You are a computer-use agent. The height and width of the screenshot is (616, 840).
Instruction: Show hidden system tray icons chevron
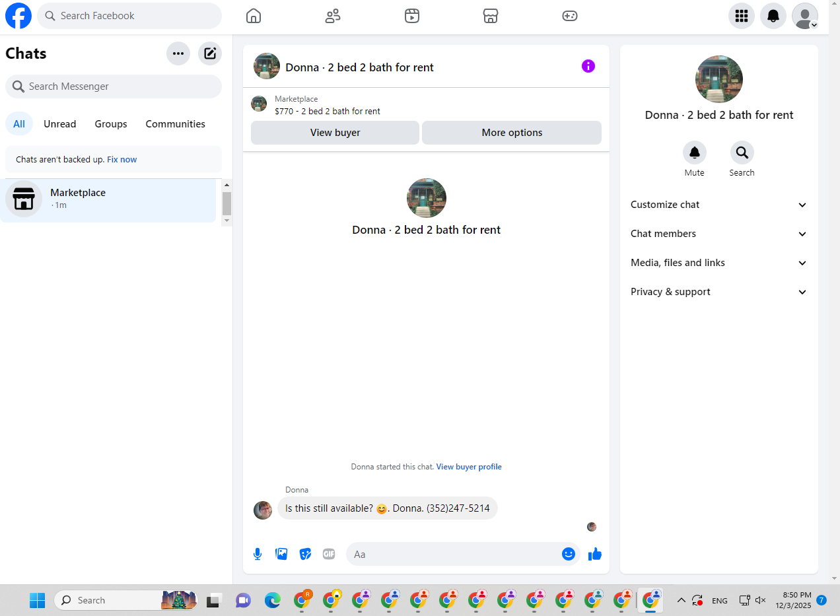(682, 600)
